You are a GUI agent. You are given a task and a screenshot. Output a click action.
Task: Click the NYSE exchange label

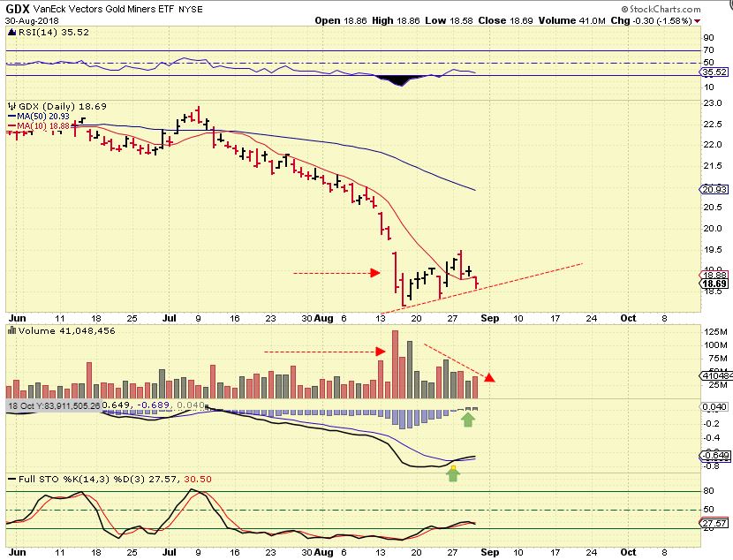click(x=190, y=10)
